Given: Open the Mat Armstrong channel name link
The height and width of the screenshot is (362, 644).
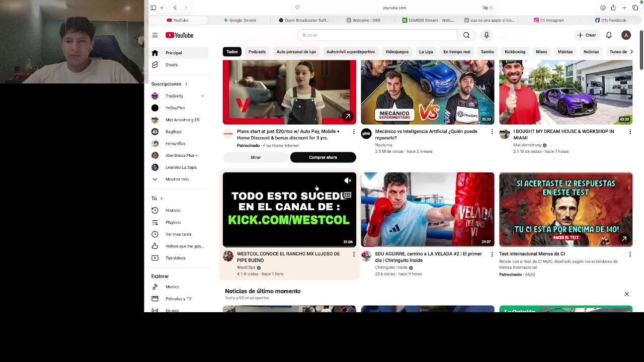Looking at the screenshot, I should click(x=527, y=145).
